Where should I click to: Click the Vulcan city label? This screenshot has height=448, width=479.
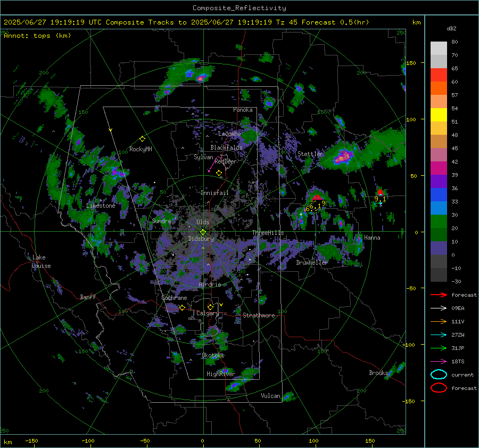click(271, 396)
